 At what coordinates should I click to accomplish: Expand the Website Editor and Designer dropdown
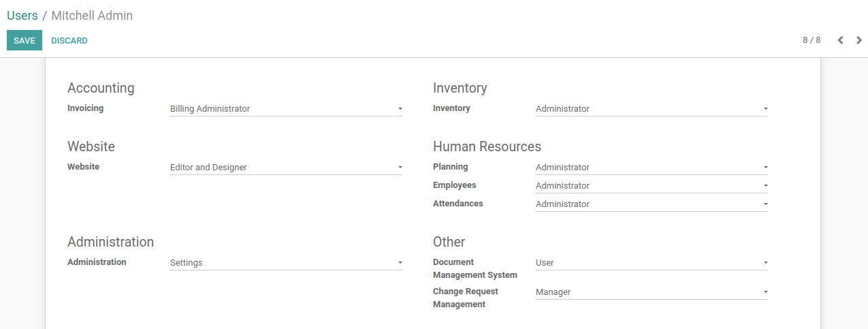point(286,167)
